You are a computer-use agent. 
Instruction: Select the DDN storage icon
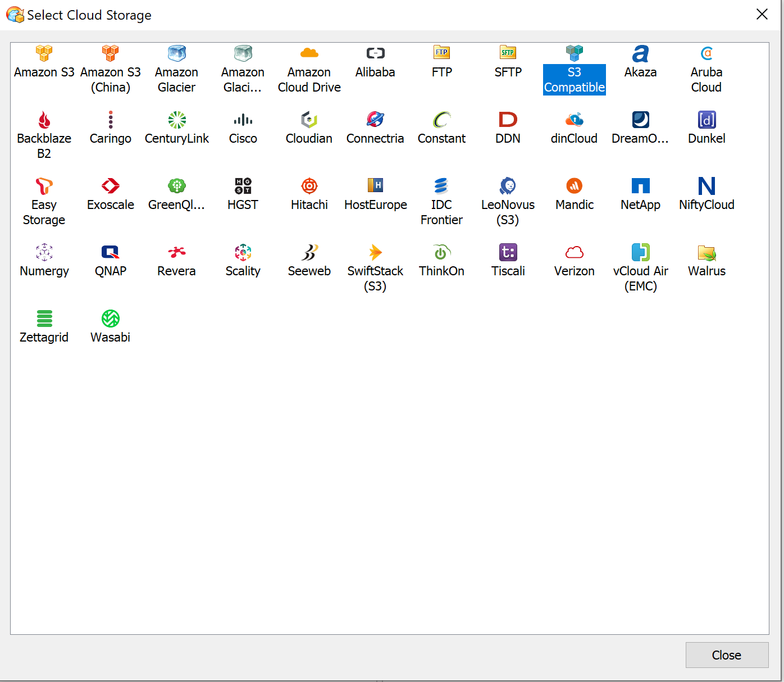click(x=508, y=120)
